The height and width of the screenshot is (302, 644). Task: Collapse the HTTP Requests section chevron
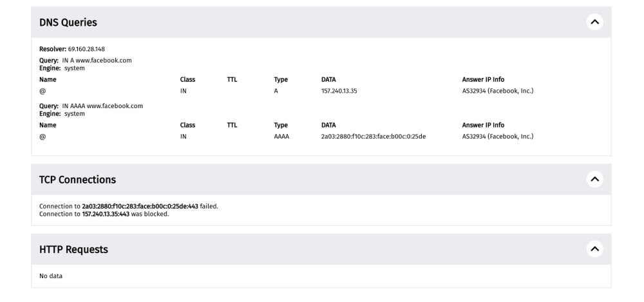595,249
